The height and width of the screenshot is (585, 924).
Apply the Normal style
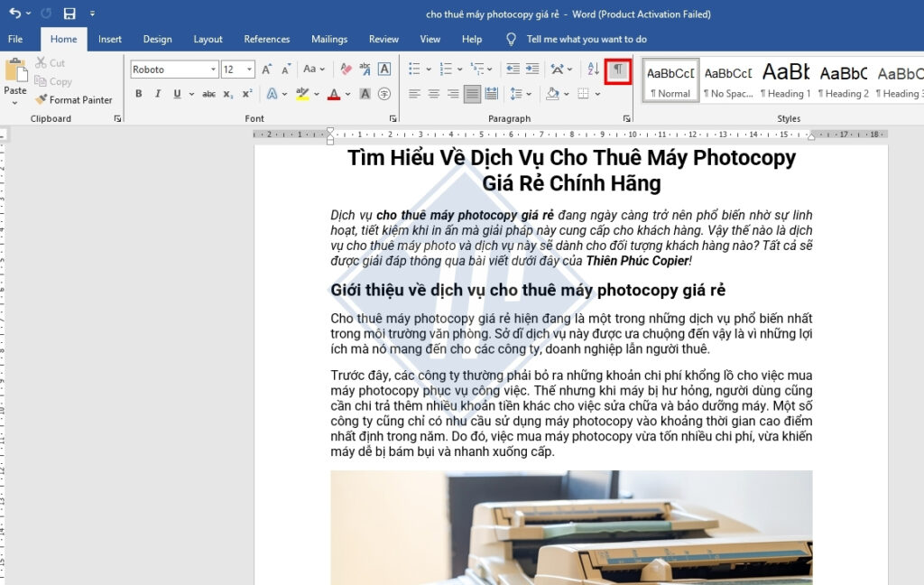pos(670,80)
